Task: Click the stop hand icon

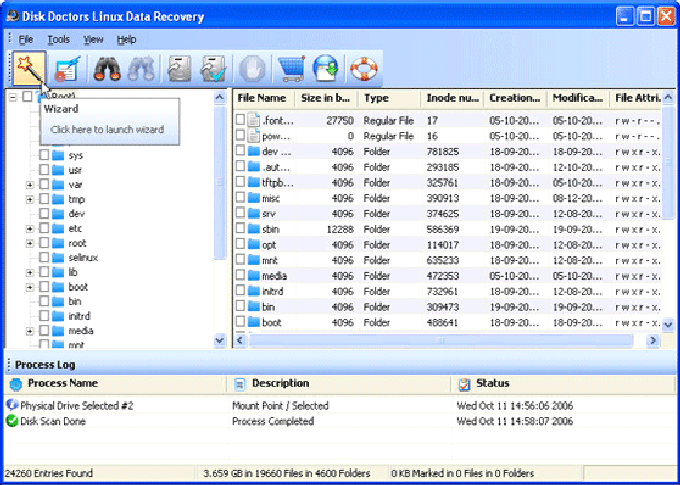Action: (252, 69)
